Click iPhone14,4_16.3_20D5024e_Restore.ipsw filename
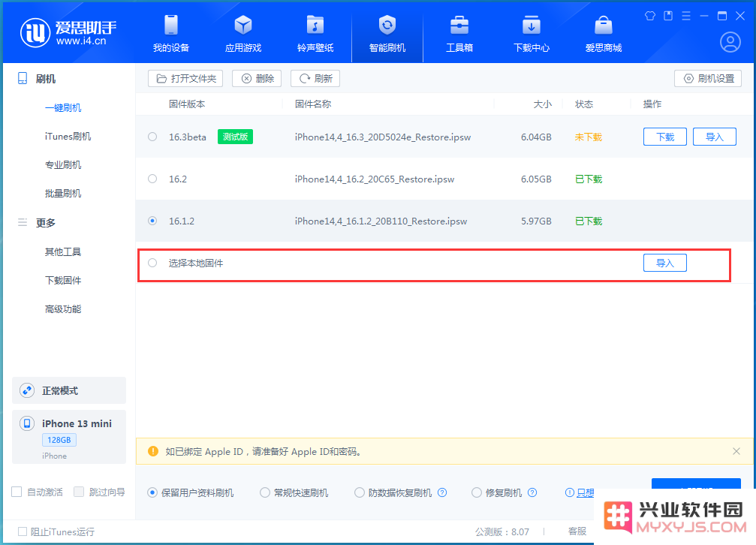 (383, 137)
